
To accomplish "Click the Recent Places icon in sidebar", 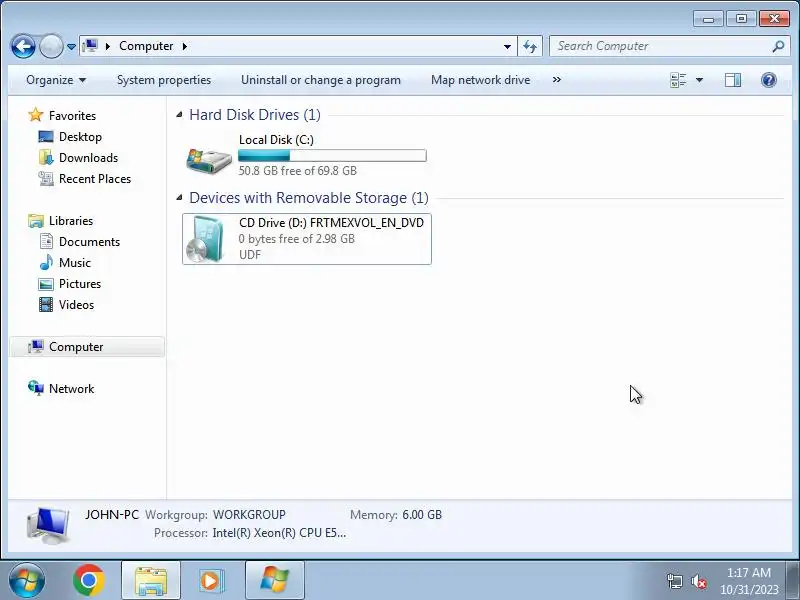I will 46,179.
